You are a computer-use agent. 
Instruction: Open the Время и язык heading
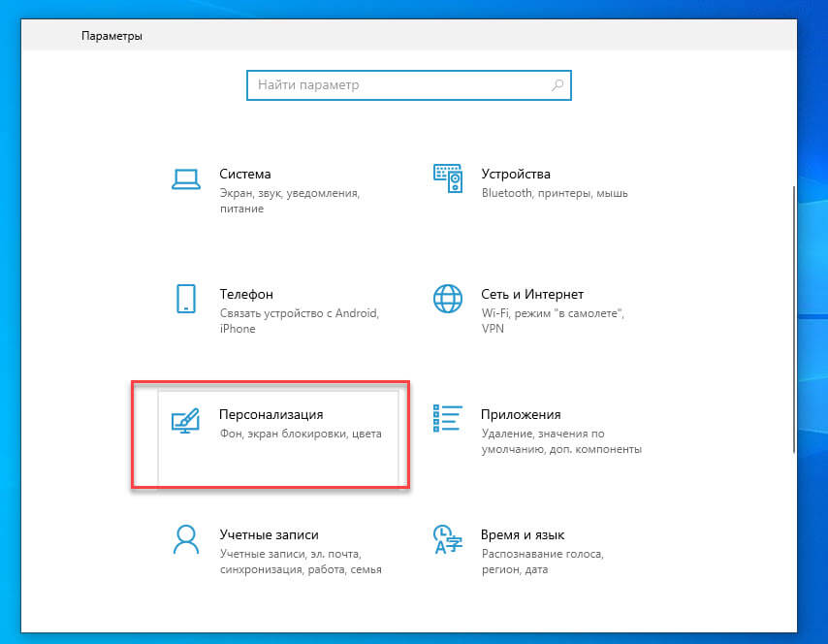tap(523, 534)
